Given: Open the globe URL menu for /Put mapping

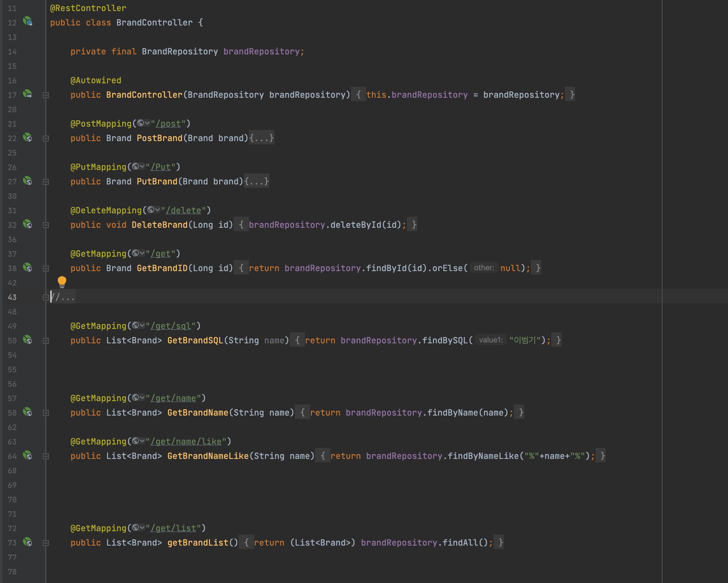Looking at the screenshot, I should (x=138, y=167).
